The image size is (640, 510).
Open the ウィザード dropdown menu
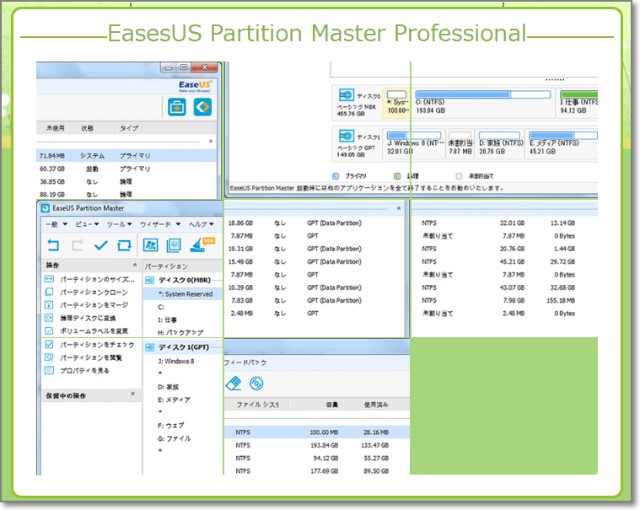pyautogui.click(x=158, y=224)
